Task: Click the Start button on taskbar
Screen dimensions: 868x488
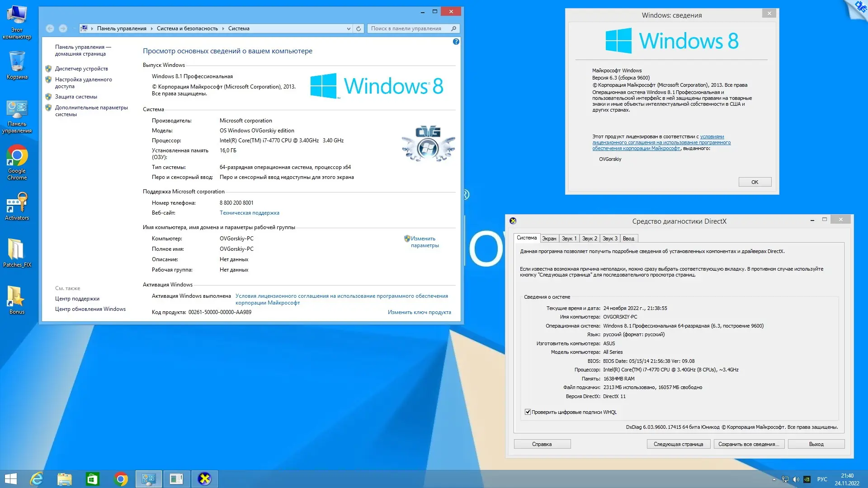Action: pos(10,479)
